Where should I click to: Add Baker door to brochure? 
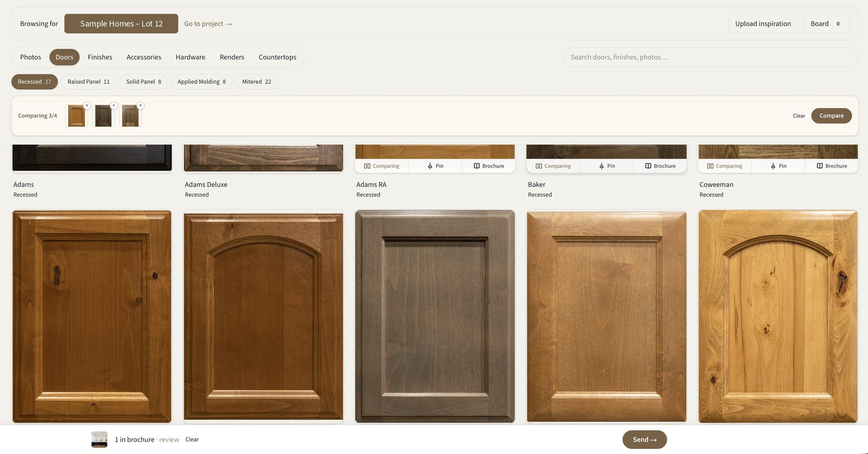pyautogui.click(x=660, y=166)
